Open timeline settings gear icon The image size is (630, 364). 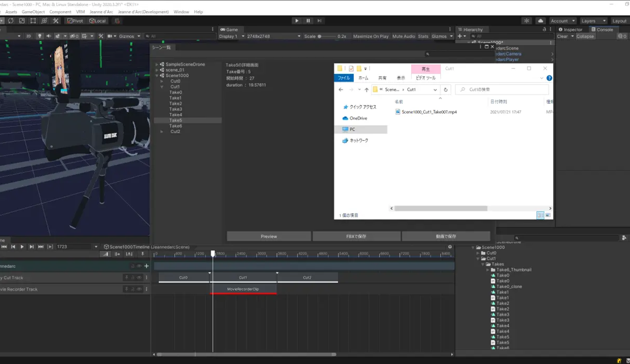pyautogui.click(x=450, y=247)
